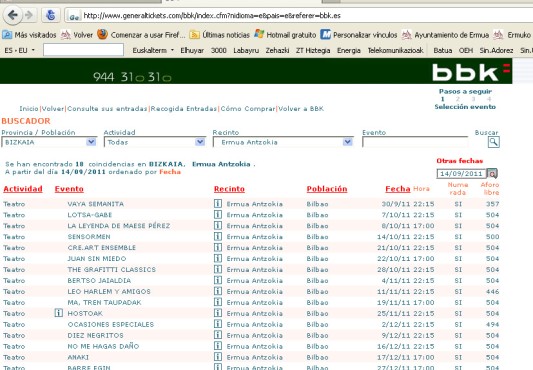This screenshot has height=370, width=533.
Task: Open venue info icon for LOTSA-GABE
Action: tap(218, 214)
